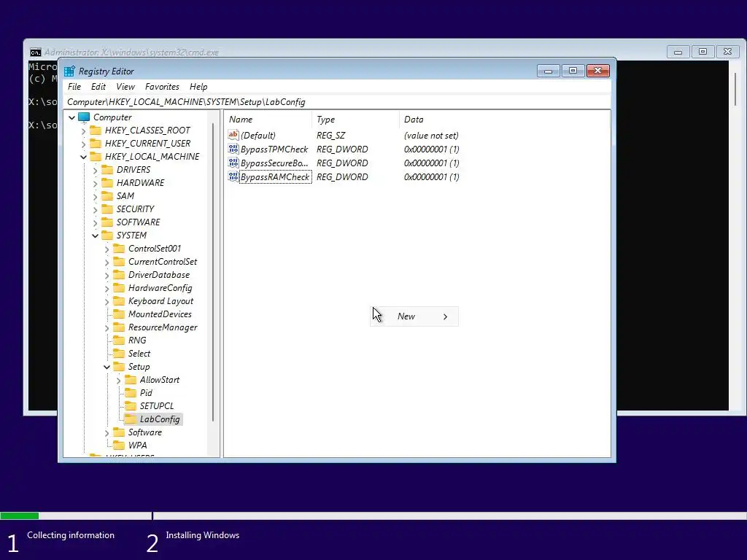Click the DriverDatabase folder icon
Viewport: 747px width, 560px height.
coord(119,275)
